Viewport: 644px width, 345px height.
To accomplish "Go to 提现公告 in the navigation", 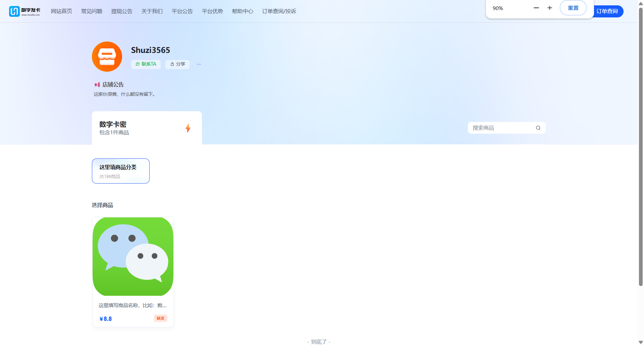I will [x=122, y=11].
